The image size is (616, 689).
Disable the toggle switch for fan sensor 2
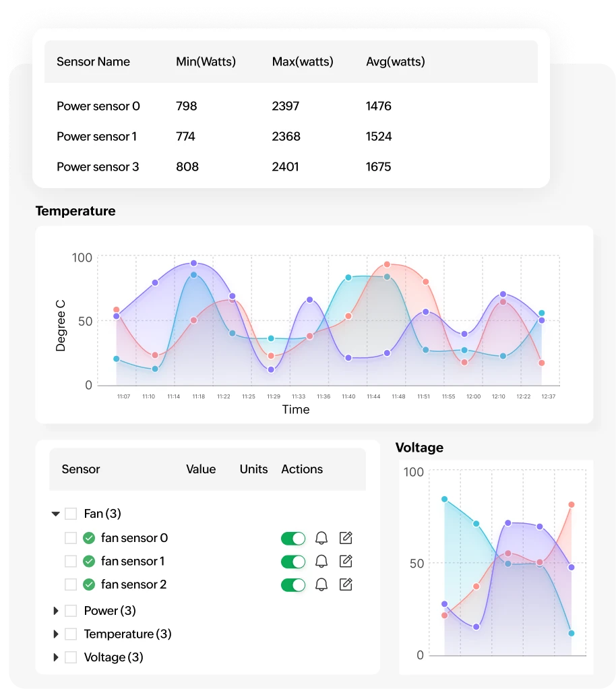[x=293, y=585]
